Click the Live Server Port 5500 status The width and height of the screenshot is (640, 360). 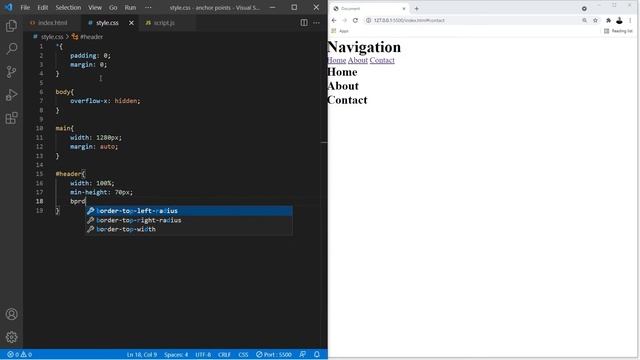click(x=273, y=354)
